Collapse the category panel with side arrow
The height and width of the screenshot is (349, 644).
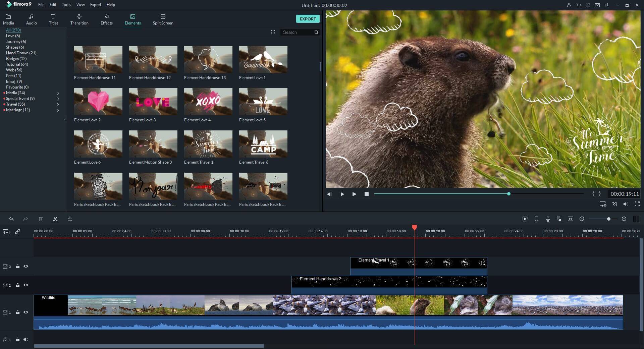pyautogui.click(x=65, y=119)
